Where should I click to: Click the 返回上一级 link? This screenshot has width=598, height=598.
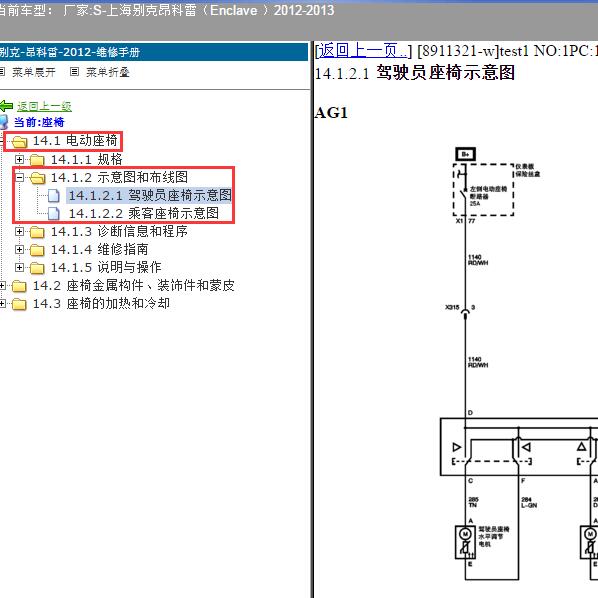pos(44,106)
